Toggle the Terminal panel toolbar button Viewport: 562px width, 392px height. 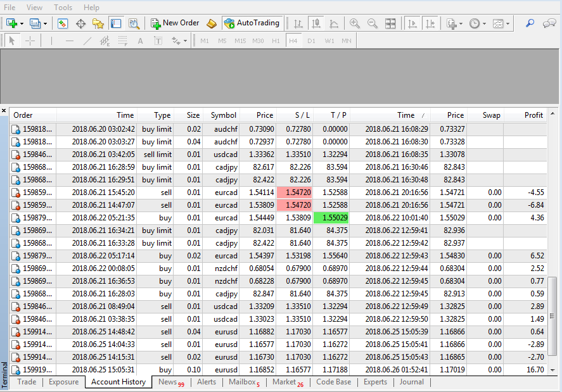click(116, 23)
